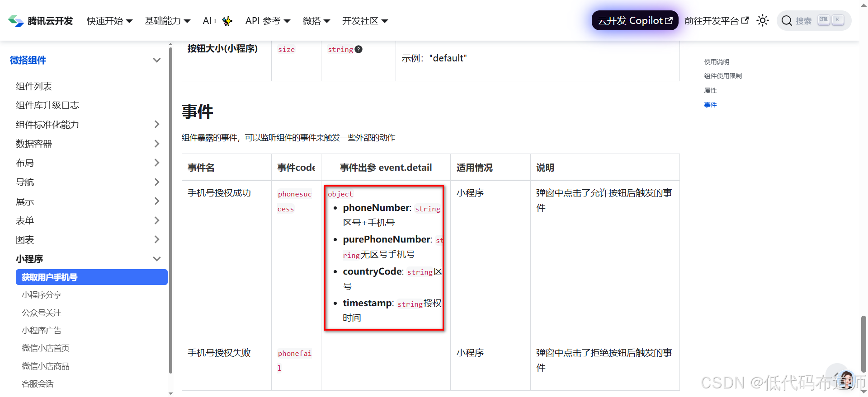Open 客服会话 sidebar page
This screenshot has width=868, height=397.
point(38,383)
